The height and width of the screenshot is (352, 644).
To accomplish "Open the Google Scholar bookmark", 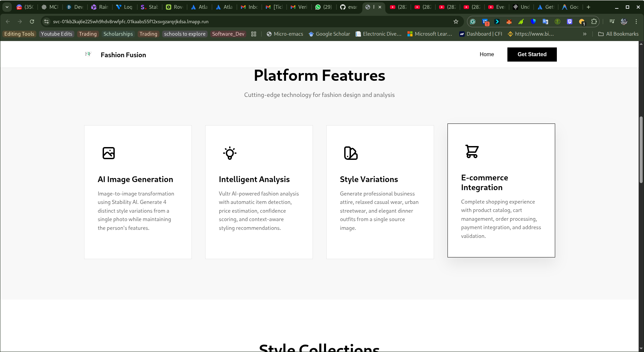I will (329, 34).
